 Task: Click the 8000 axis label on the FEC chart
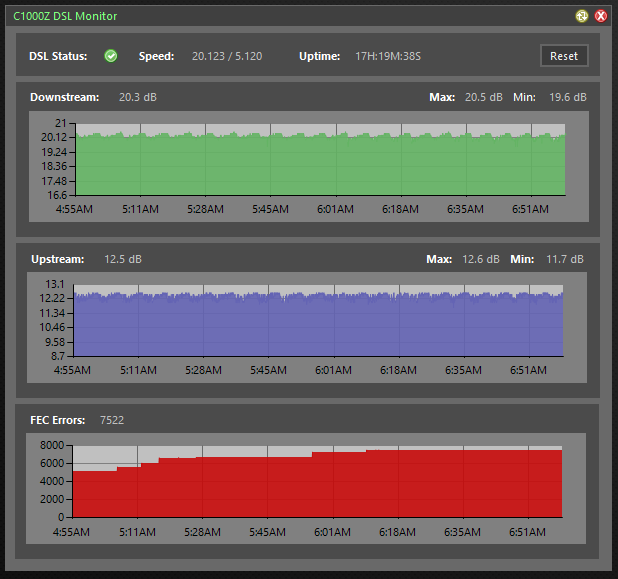[x=52, y=445]
